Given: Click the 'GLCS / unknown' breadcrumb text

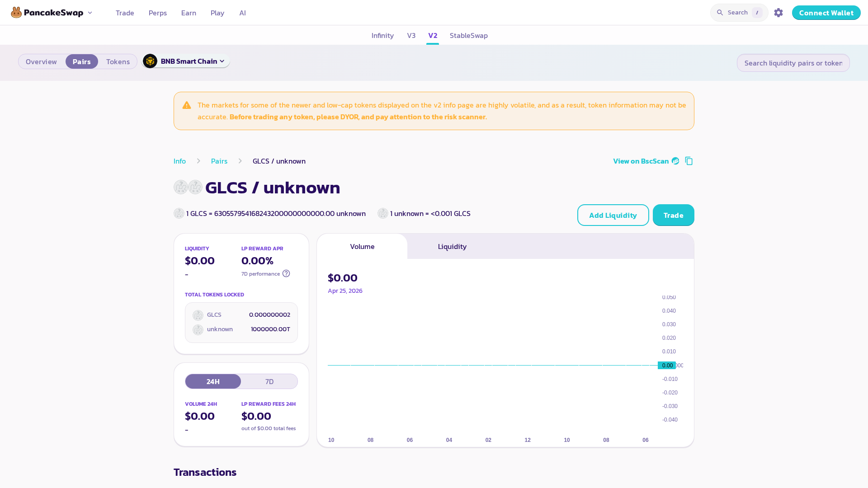Looking at the screenshot, I should point(279,161).
